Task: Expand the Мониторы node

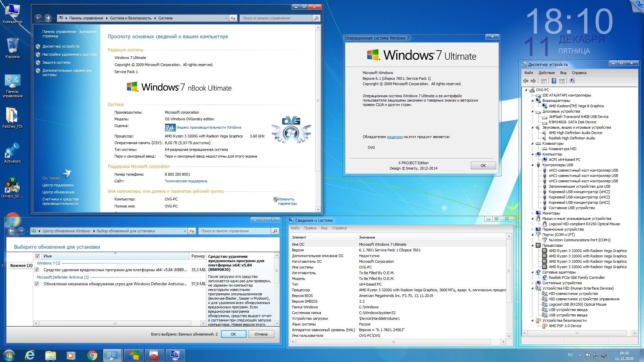Action: pos(532,213)
